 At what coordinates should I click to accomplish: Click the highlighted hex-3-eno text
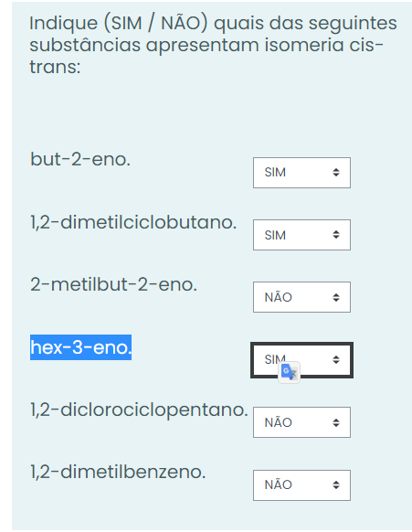80,347
